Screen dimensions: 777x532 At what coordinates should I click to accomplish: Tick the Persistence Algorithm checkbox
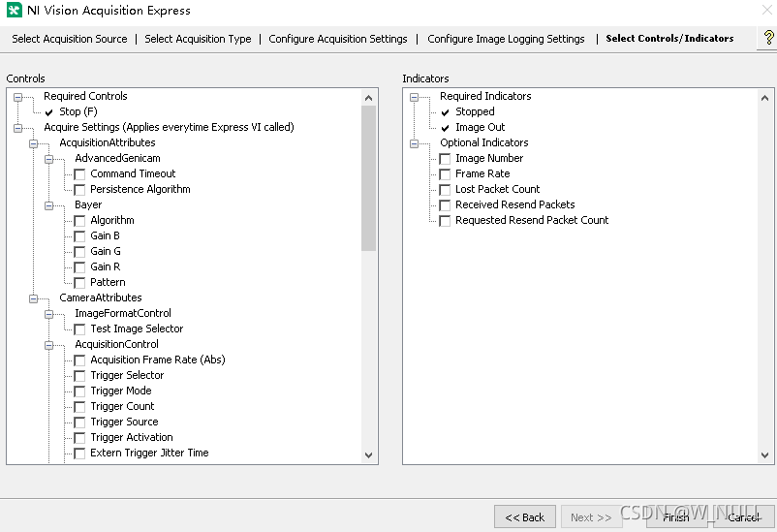pos(79,189)
